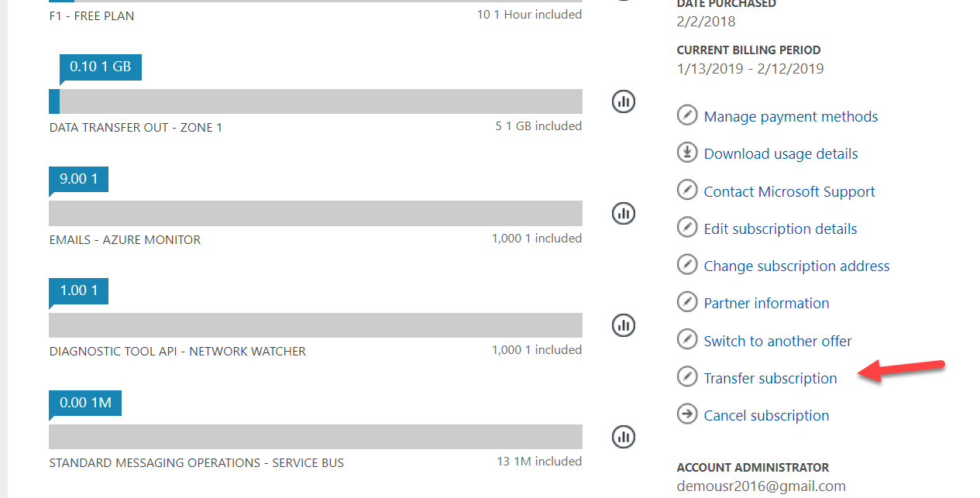Click pencil icon beside Transfer subscription
This screenshot has width=980, height=498.
pyautogui.click(x=687, y=377)
